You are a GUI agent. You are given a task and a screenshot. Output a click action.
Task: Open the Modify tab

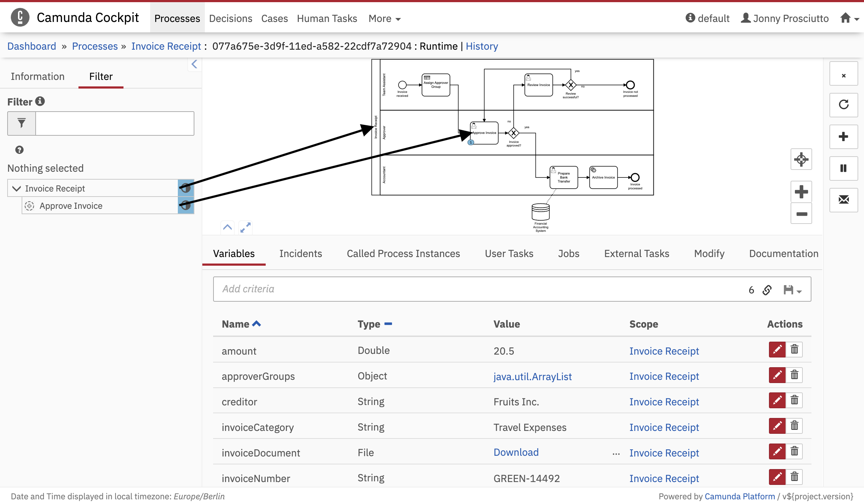tap(709, 253)
